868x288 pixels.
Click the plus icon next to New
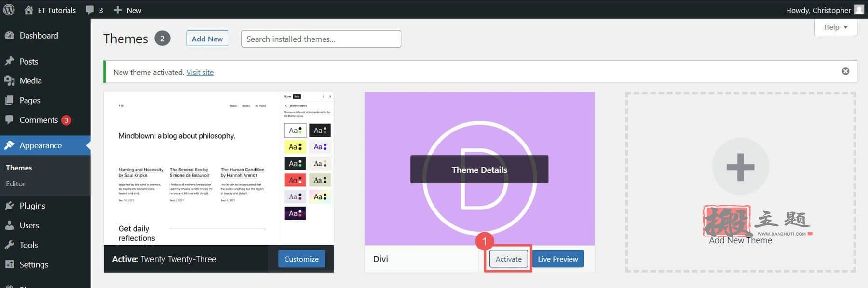[x=117, y=10]
